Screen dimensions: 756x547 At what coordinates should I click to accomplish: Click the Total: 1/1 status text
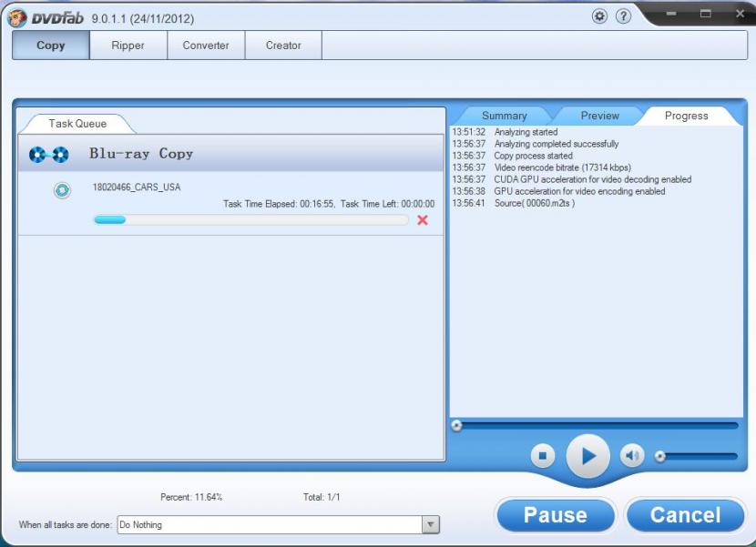click(x=322, y=497)
